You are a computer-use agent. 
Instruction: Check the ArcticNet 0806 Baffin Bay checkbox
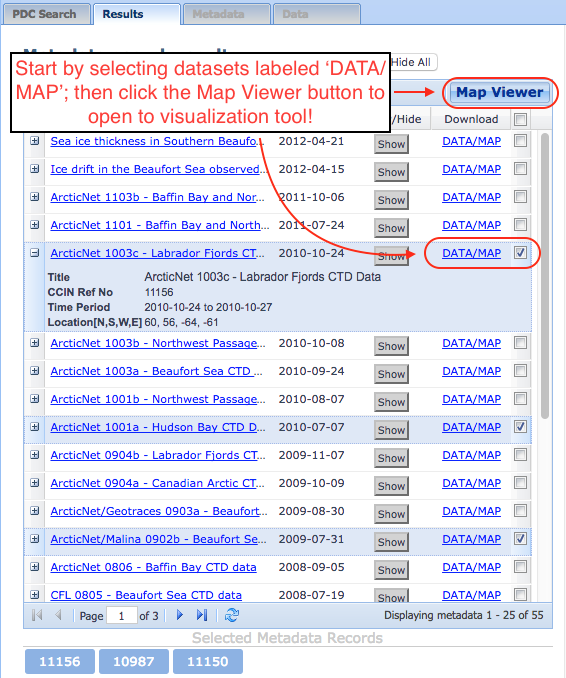521,566
